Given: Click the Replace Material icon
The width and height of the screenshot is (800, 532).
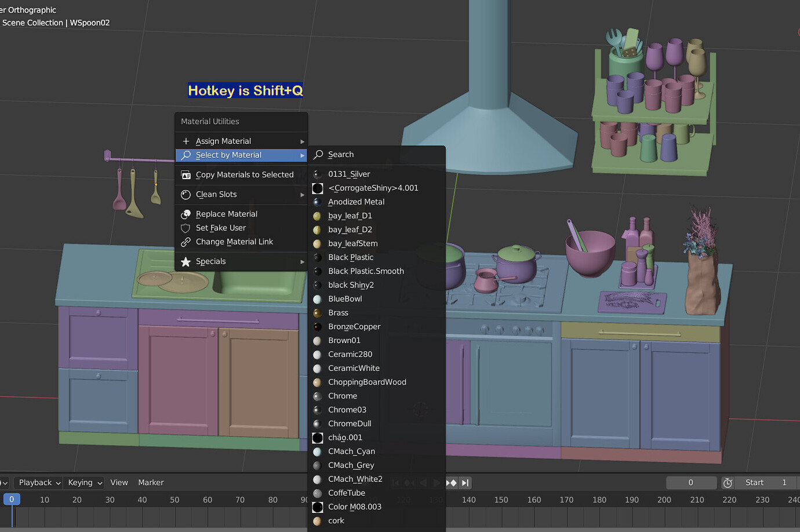Looking at the screenshot, I should pos(186,214).
